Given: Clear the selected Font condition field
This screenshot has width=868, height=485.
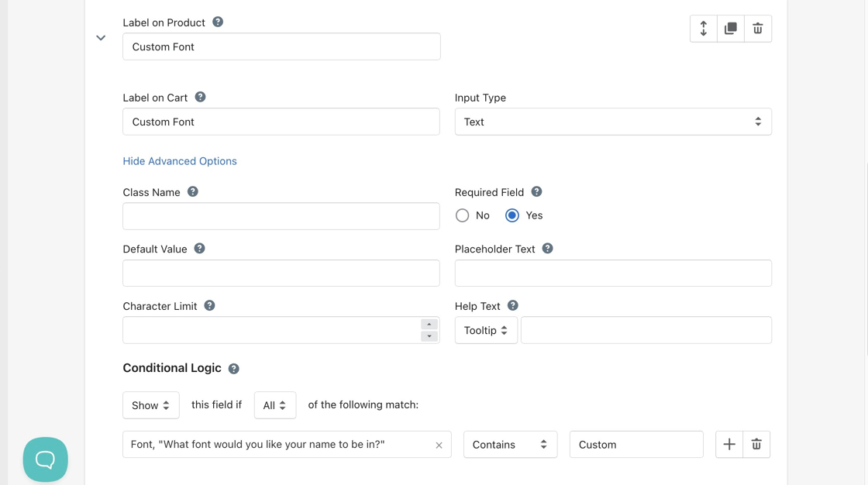Looking at the screenshot, I should click(x=439, y=445).
